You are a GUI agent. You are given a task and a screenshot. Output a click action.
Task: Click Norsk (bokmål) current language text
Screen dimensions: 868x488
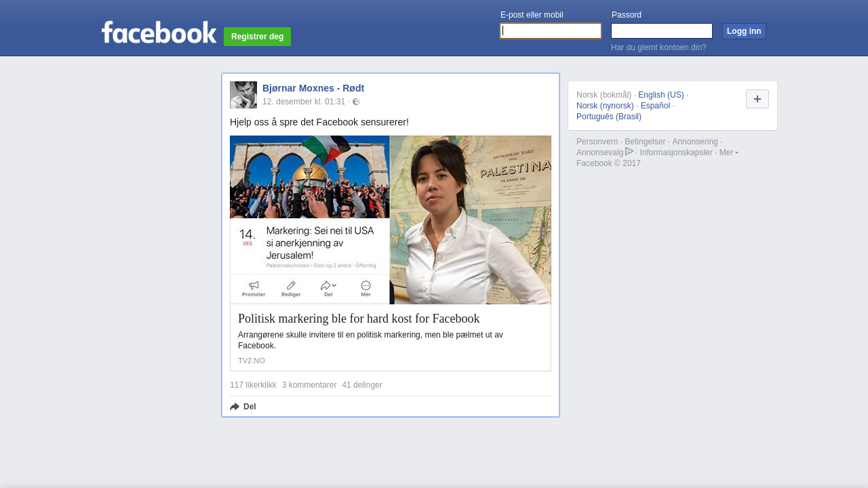tap(604, 95)
